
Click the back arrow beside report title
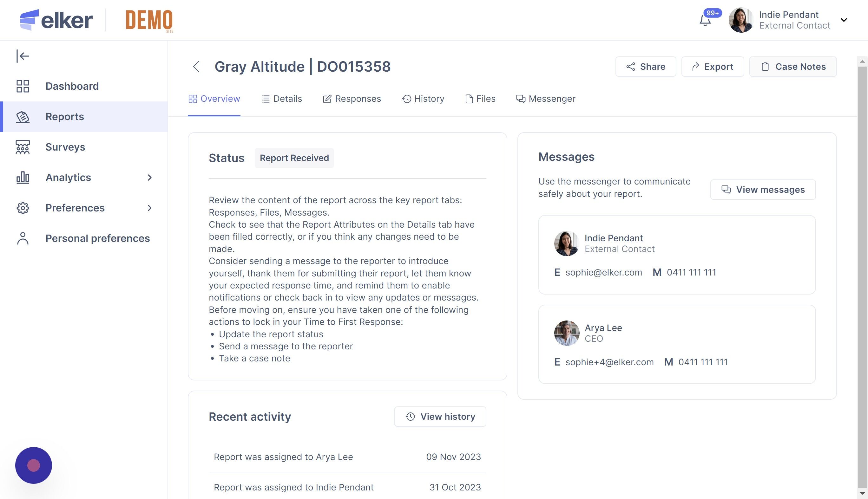196,67
